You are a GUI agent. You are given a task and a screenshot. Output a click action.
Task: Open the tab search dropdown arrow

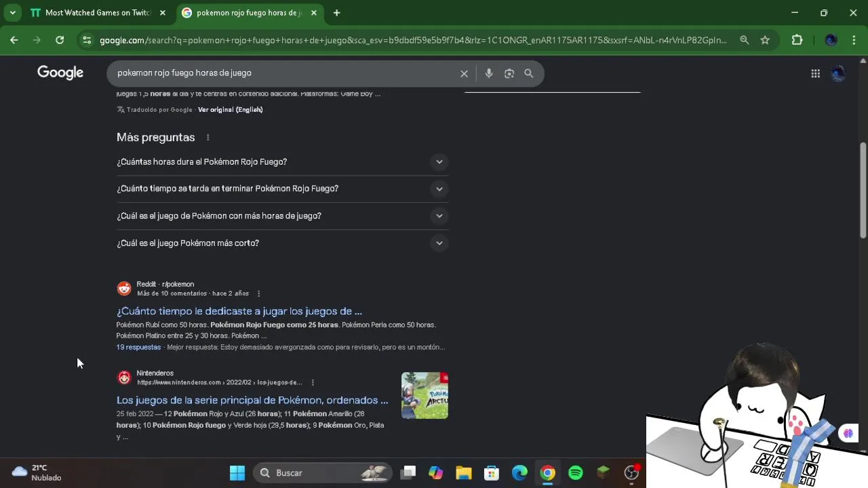tap(12, 13)
